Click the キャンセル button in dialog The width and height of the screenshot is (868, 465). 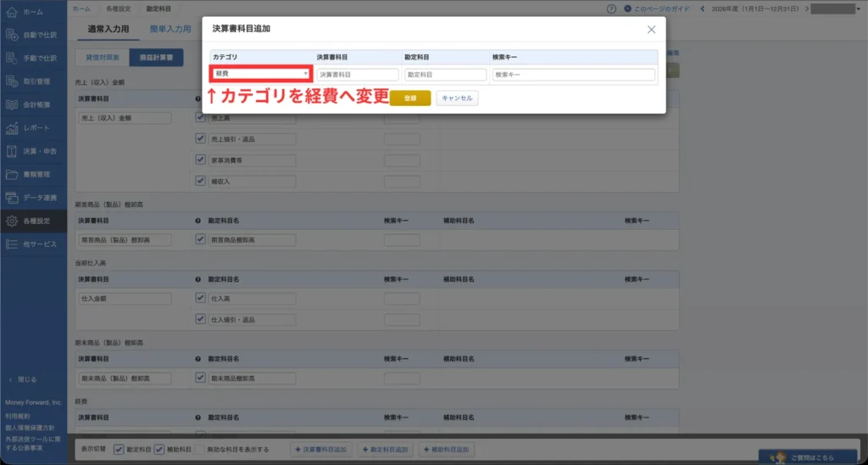point(457,98)
